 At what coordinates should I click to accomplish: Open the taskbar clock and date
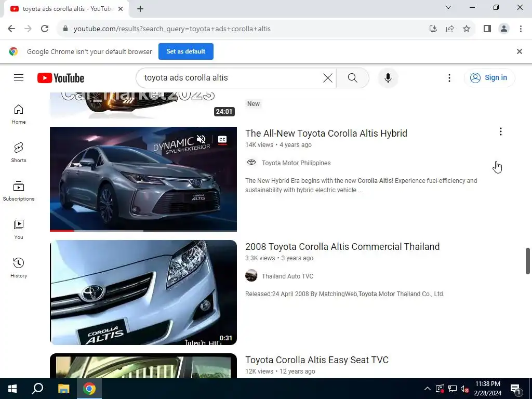tap(487, 389)
